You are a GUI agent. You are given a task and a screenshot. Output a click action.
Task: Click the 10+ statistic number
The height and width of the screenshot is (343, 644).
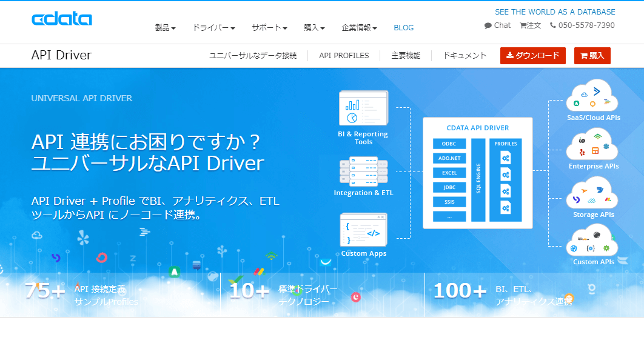(x=249, y=290)
